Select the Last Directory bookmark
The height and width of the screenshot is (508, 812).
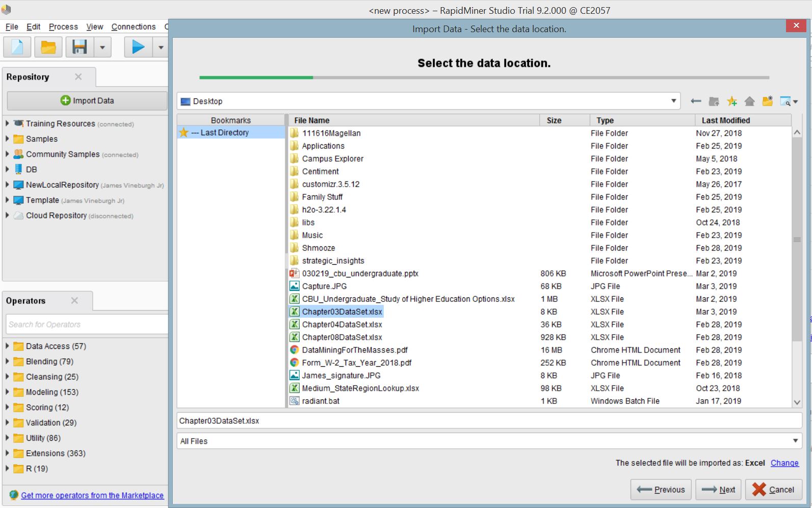pyautogui.click(x=231, y=133)
